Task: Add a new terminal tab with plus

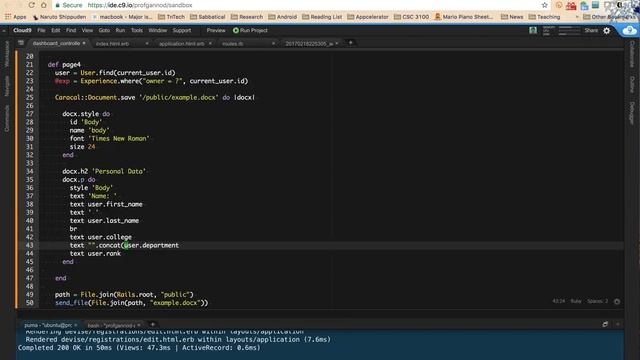Action: [153, 324]
